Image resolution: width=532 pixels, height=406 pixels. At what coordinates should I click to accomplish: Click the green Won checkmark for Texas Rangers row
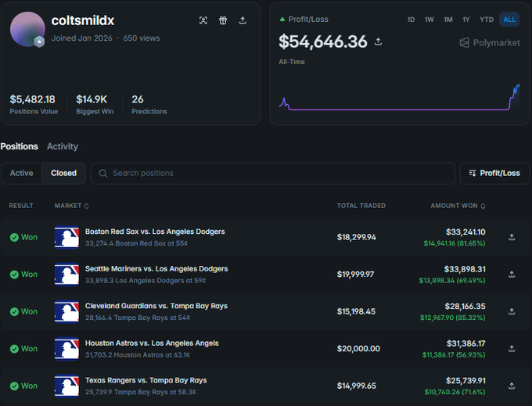tap(14, 386)
